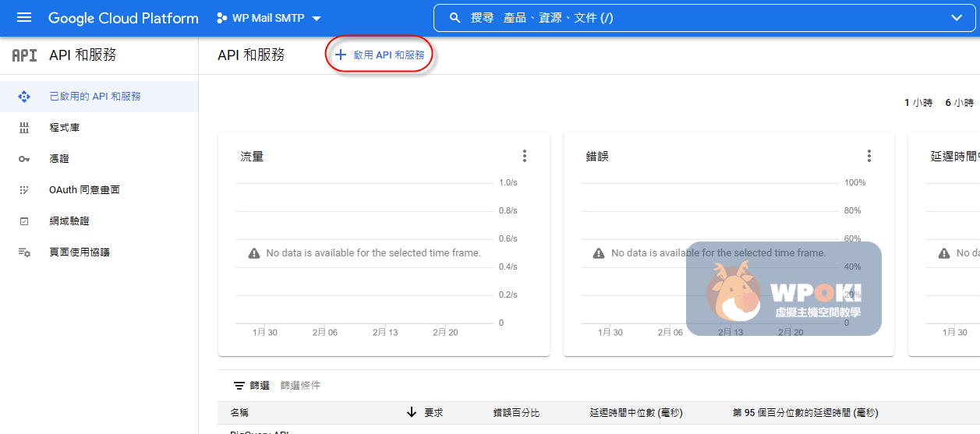Click the page usage agreement settings icon
The width and height of the screenshot is (980, 434).
[24, 252]
